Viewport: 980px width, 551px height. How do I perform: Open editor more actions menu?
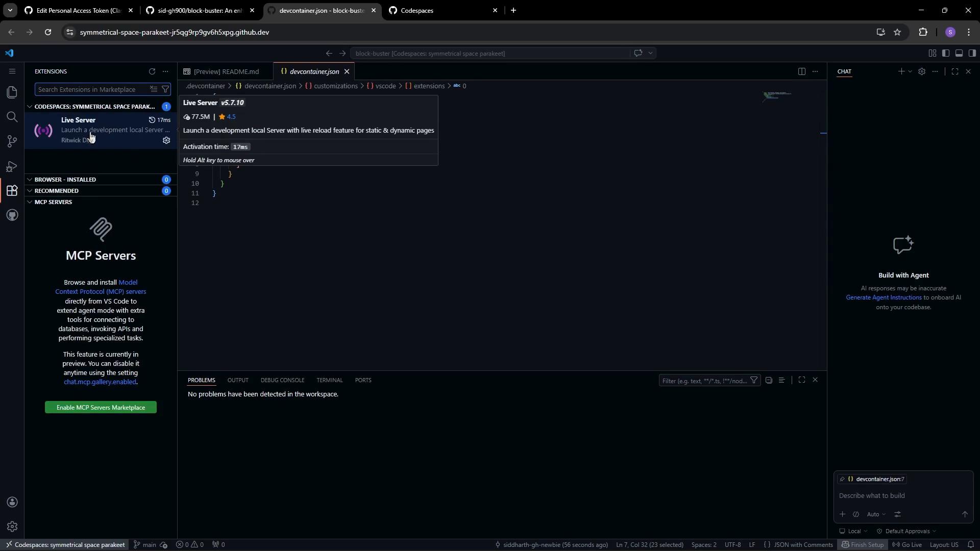[815, 71]
